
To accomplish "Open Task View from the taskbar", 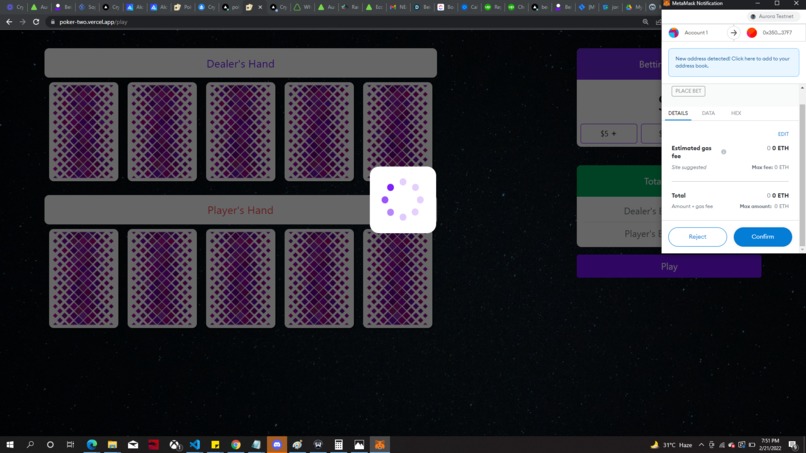I will pos(70,444).
